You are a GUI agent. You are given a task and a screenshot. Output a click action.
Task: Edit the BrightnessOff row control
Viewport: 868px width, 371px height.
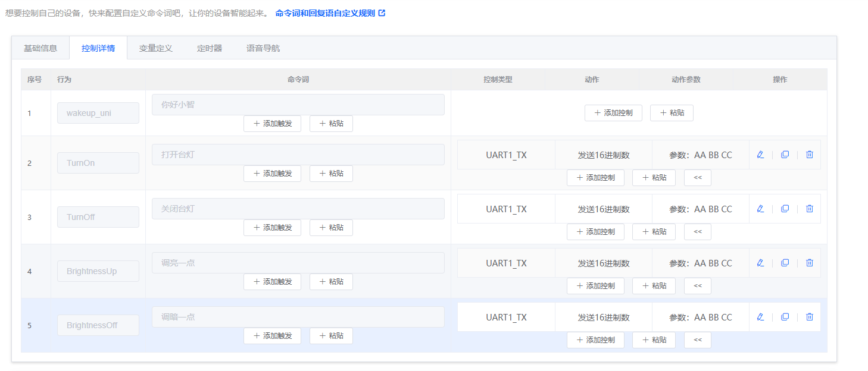[760, 317]
